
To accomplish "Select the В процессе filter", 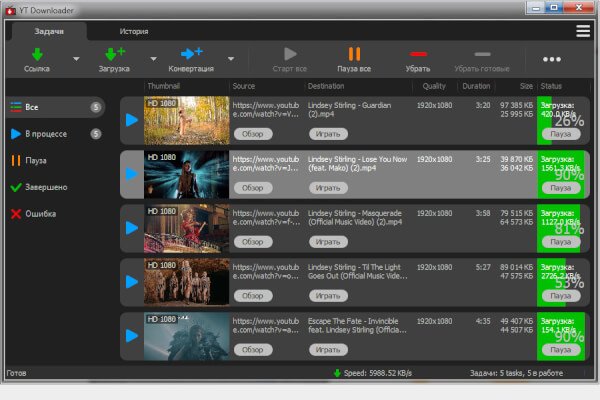I will coord(56,134).
